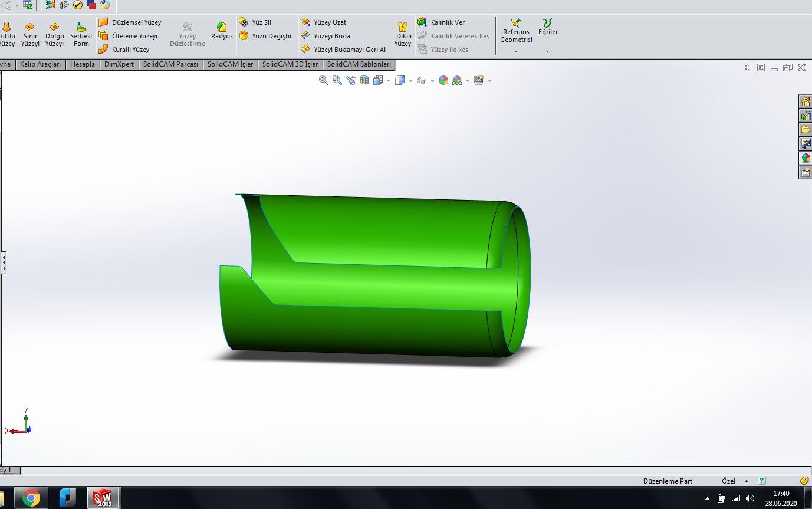Expand the Eğriler curves dropdown
The image size is (812, 509).
coord(547,52)
